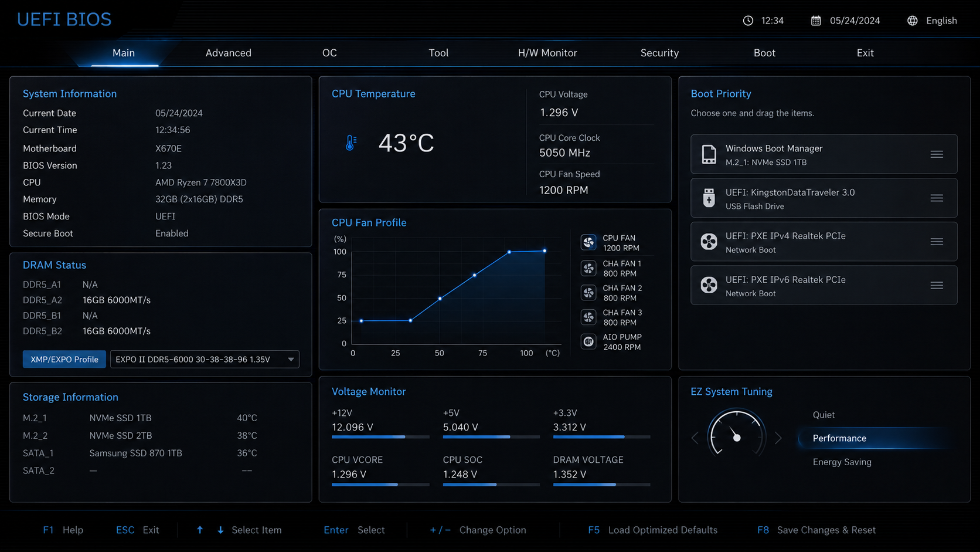The image size is (980, 552).
Task: Click the 5050 MHz CPU Core Clock value
Action: (x=564, y=153)
